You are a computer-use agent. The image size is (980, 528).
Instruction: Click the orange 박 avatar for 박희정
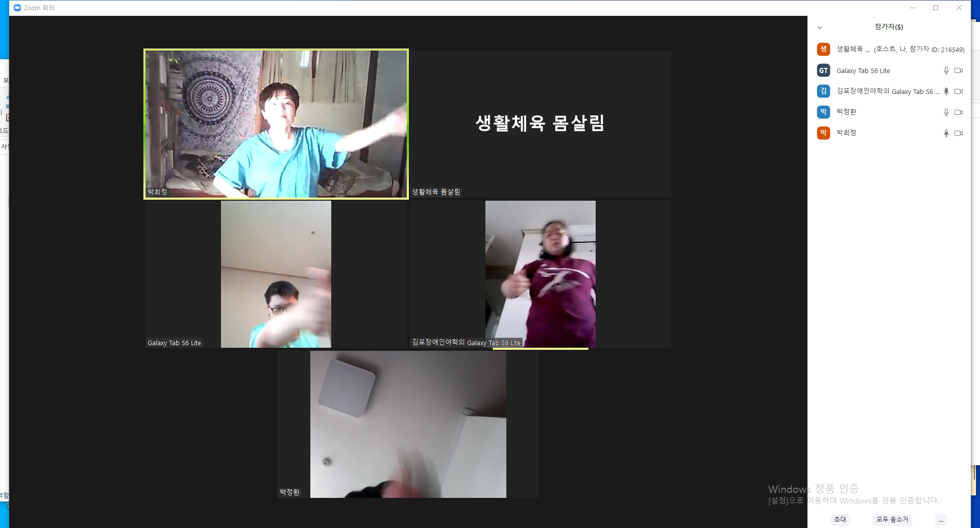[823, 133]
